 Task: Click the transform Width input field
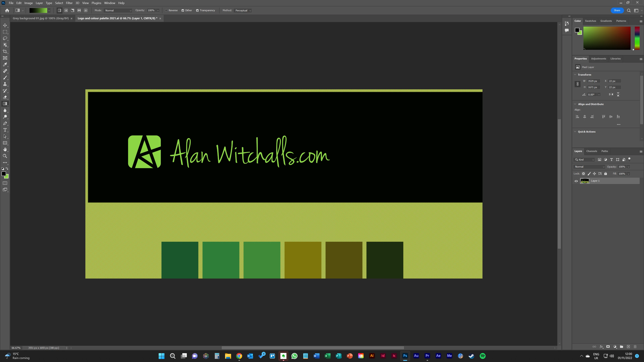594,81
